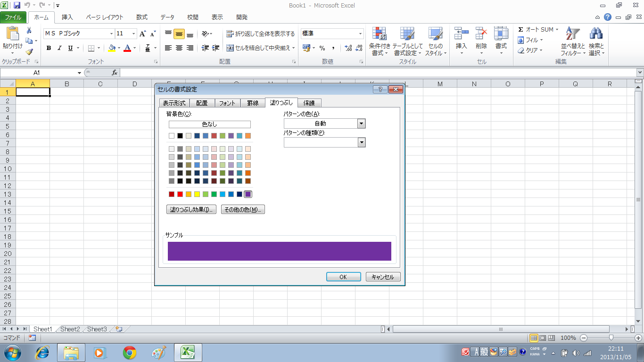Click the 塗りつぶし効果 button
644x362 pixels.
click(x=192, y=210)
